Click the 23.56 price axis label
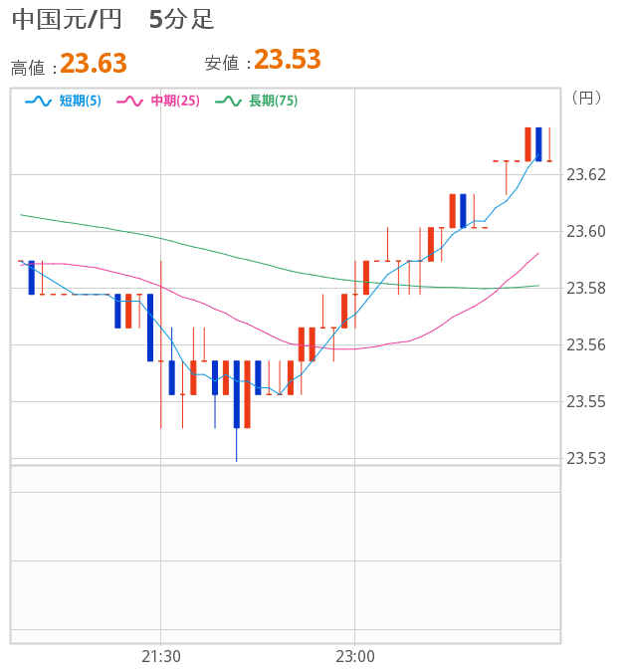The height and width of the screenshot is (672, 627). tap(586, 345)
